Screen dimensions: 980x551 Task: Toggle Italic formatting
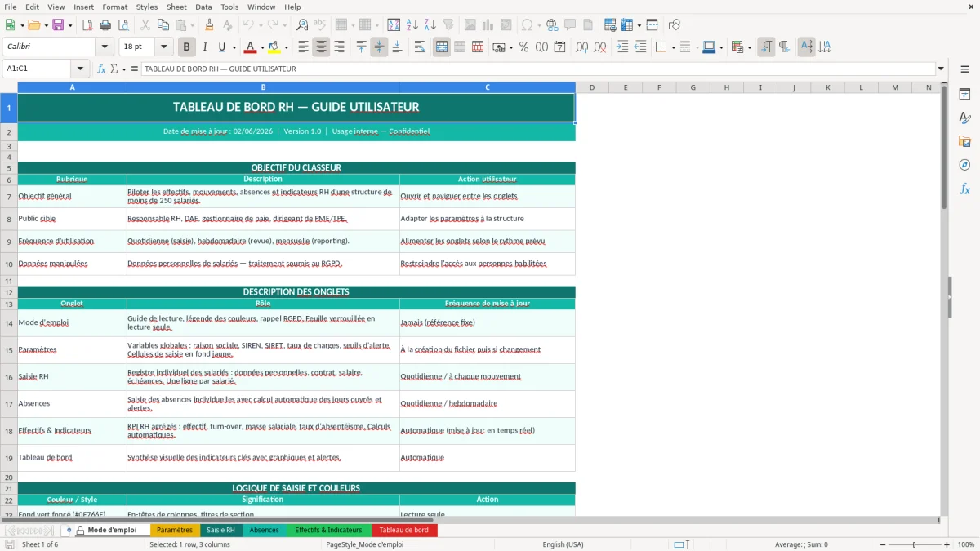click(204, 47)
